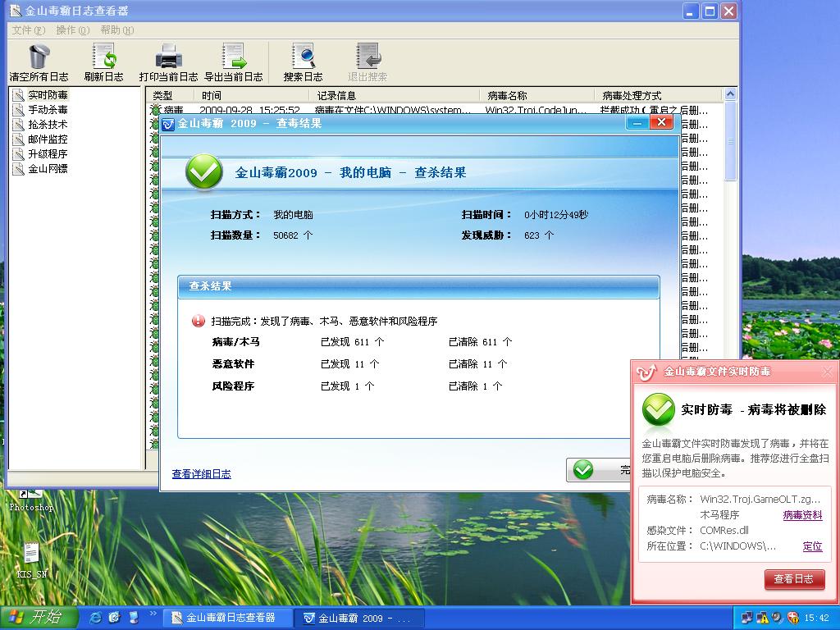Click the 打印当前日志 printer icon
This screenshot has height=630, width=840.
pos(169,57)
